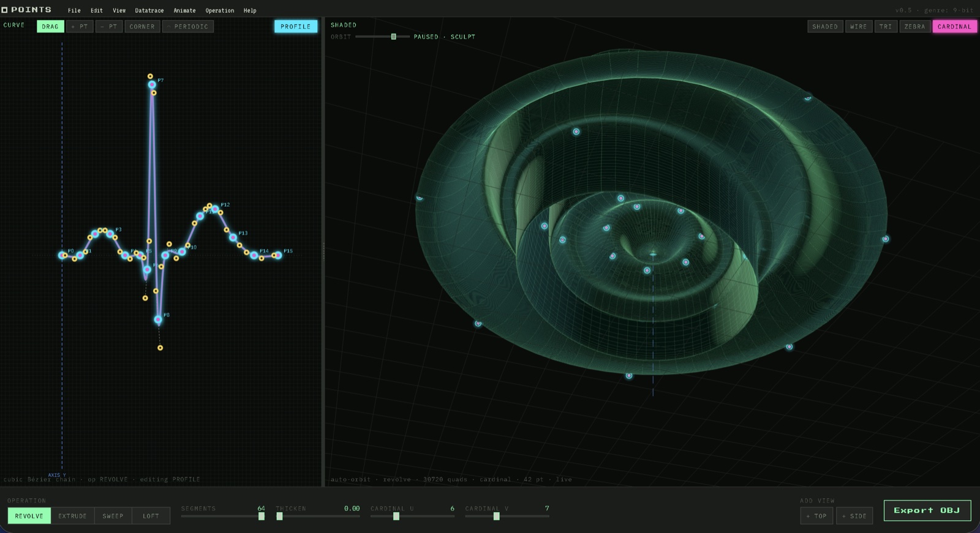The width and height of the screenshot is (980, 533).
Task: Click the THICKEN value 0.00
Action: click(352, 509)
